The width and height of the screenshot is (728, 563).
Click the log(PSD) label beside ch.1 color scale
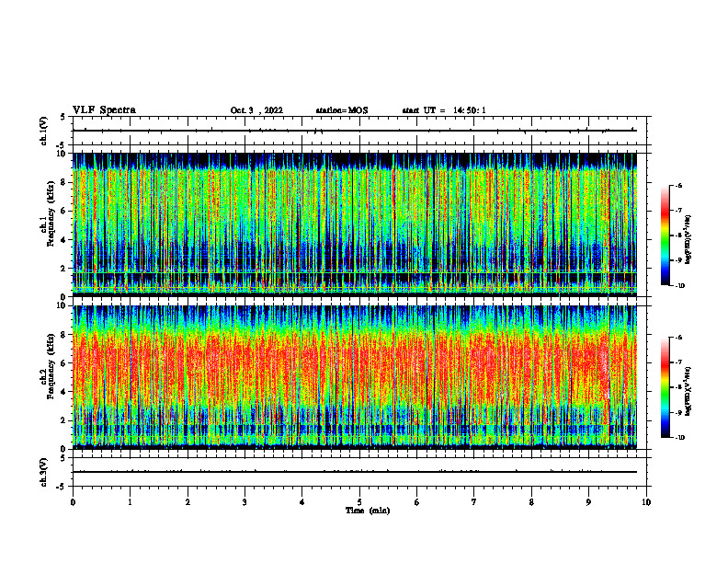click(x=688, y=240)
